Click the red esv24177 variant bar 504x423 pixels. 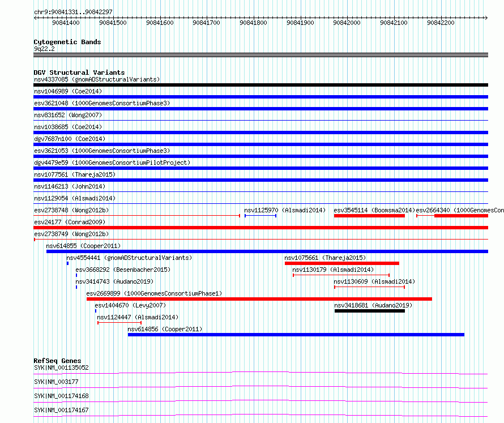tap(260, 228)
